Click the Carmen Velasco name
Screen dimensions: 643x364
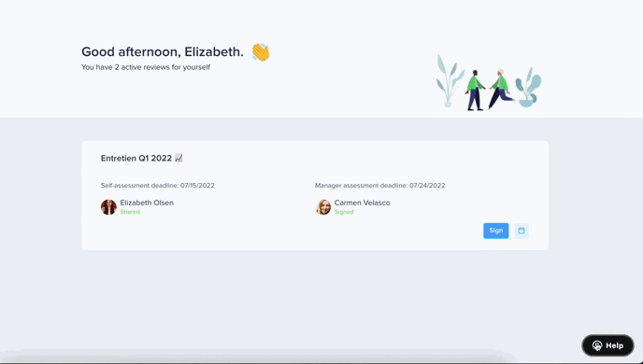click(362, 203)
